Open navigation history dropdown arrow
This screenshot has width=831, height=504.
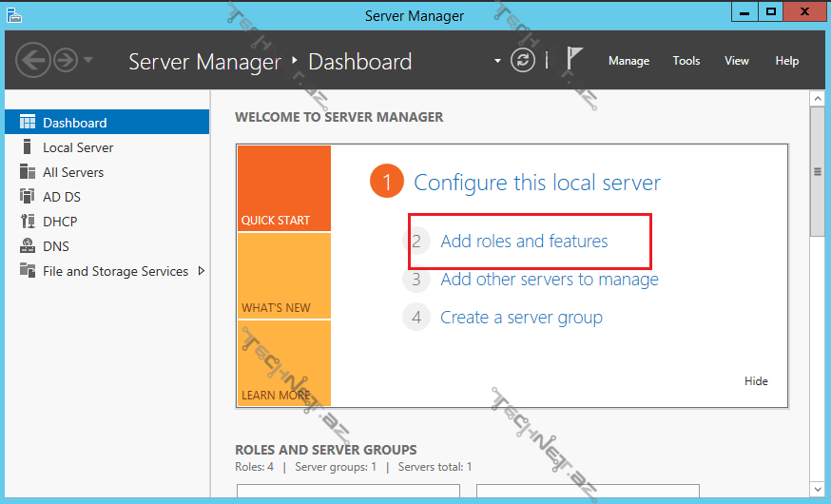(x=88, y=61)
